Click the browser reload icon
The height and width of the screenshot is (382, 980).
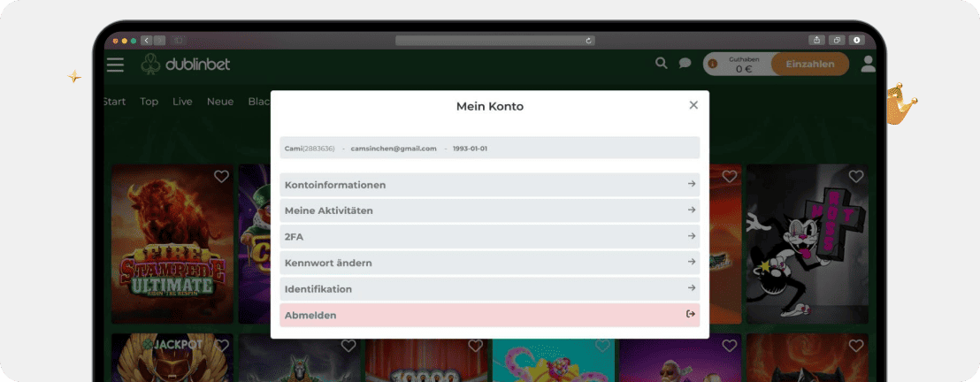(589, 41)
